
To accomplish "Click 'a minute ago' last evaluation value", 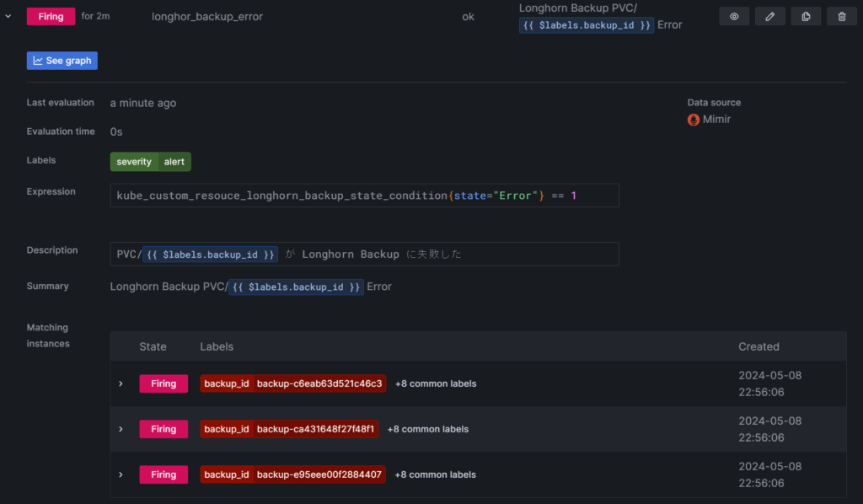I will [x=143, y=103].
